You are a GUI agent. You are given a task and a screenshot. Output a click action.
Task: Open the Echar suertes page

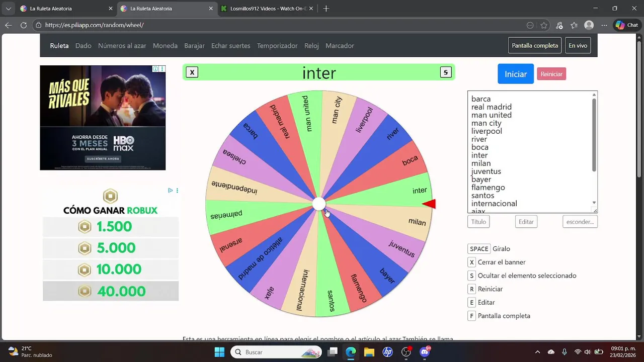pyautogui.click(x=230, y=45)
